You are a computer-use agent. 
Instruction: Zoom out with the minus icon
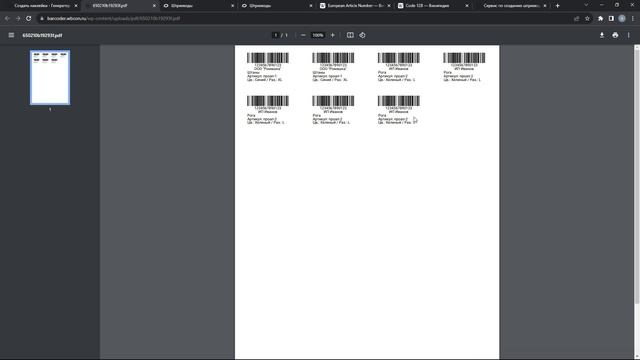303,36
